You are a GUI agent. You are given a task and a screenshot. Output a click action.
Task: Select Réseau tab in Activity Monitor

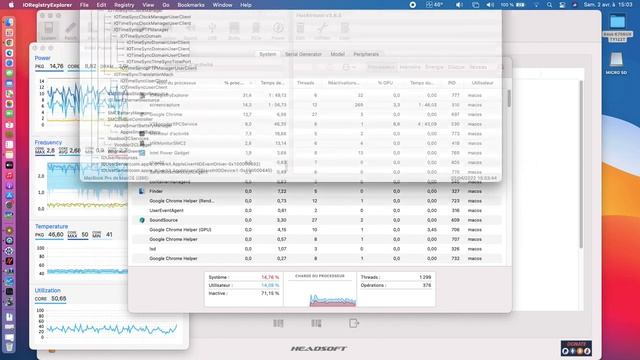click(478, 67)
